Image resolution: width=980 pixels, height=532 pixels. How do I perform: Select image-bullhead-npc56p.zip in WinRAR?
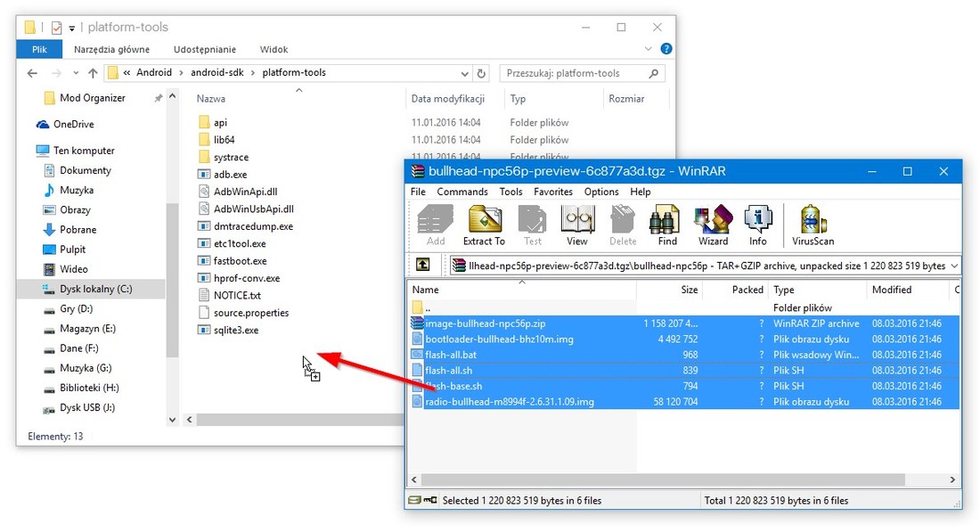pos(485,323)
